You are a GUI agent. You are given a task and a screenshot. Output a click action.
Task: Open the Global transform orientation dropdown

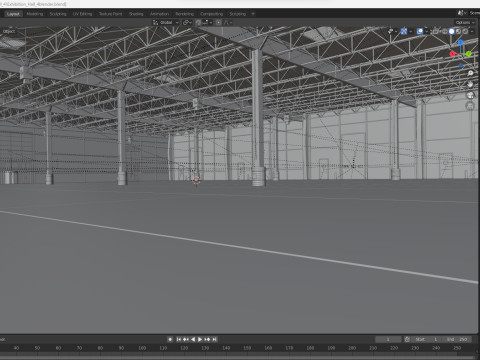[x=166, y=22]
